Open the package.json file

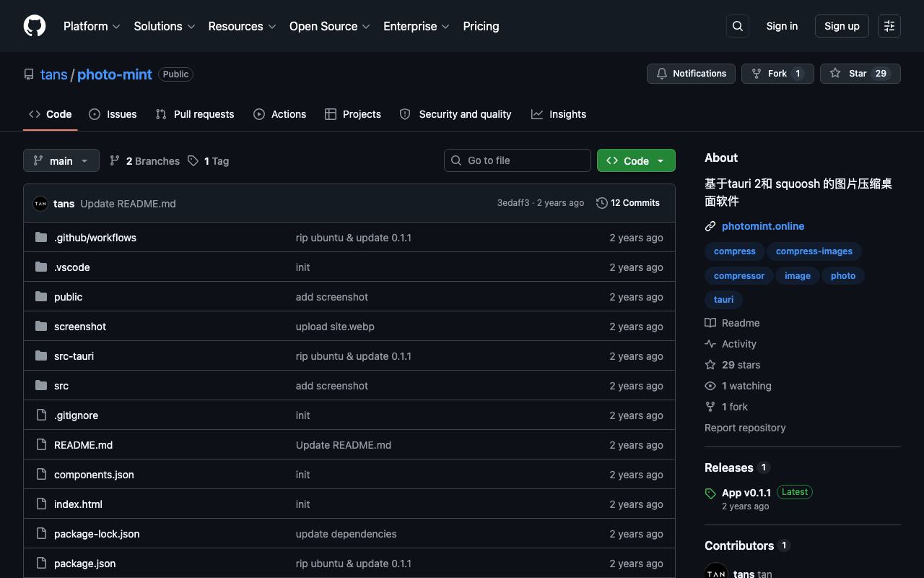(84, 564)
